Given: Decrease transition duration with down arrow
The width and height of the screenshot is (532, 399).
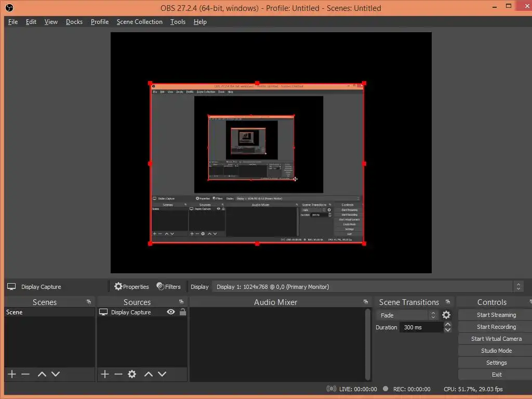Looking at the screenshot, I should pos(448,330).
